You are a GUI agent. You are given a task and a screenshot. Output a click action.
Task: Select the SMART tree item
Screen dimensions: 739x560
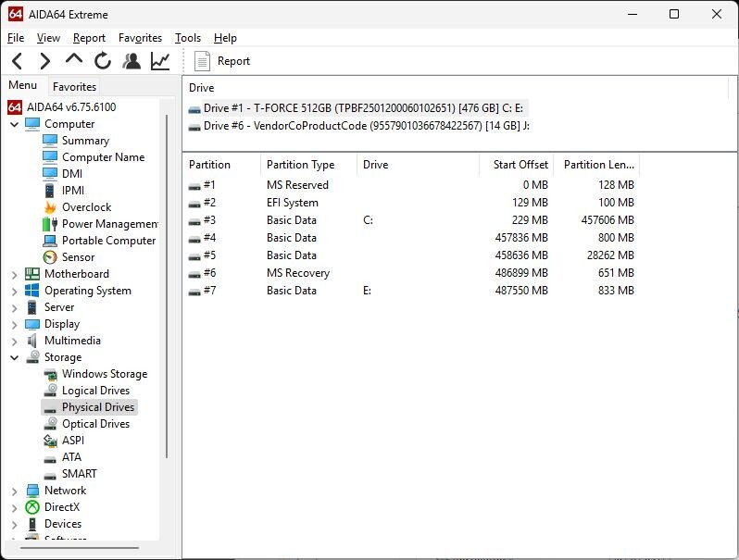[79, 474]
